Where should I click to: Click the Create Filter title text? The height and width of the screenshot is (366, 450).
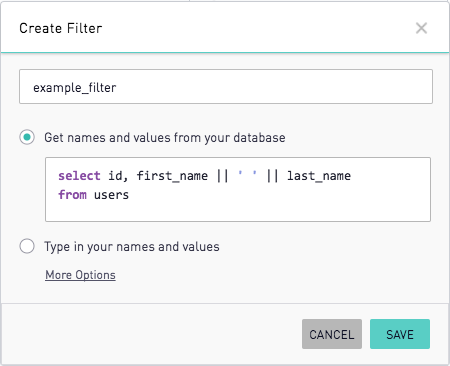click(61, 28)
